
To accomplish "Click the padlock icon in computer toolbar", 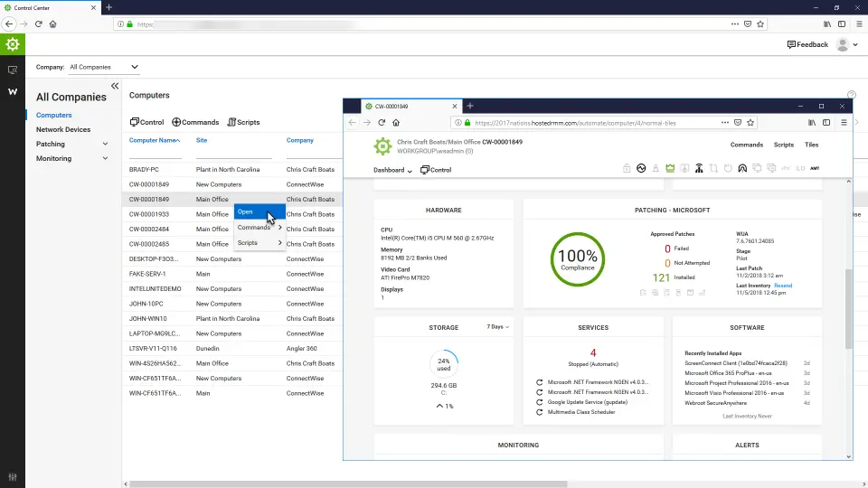I will point(626,168).
